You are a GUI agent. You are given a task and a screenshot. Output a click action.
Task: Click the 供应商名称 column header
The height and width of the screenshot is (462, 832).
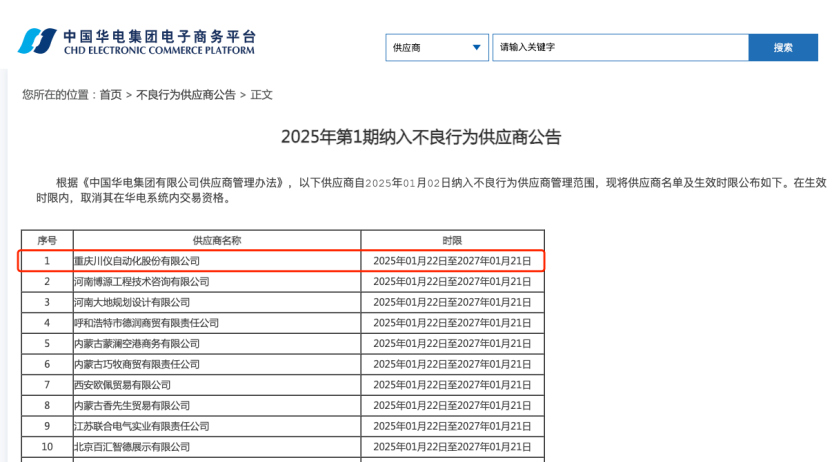[216, 240]
